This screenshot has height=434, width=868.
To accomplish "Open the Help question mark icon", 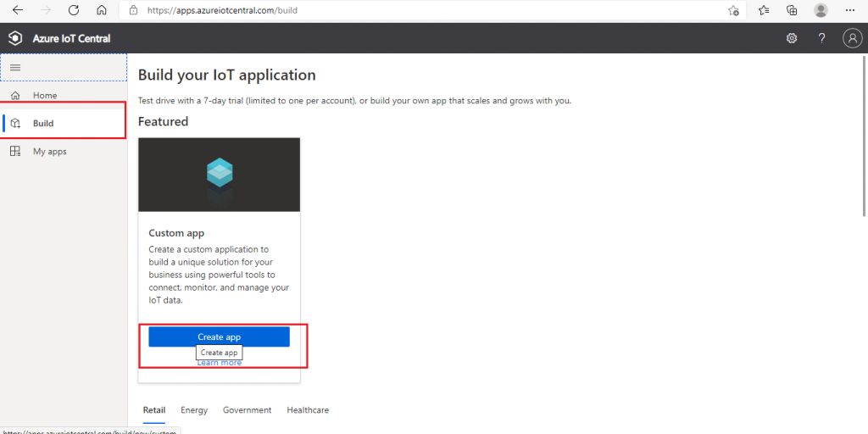I will click(x=822, y=38).
